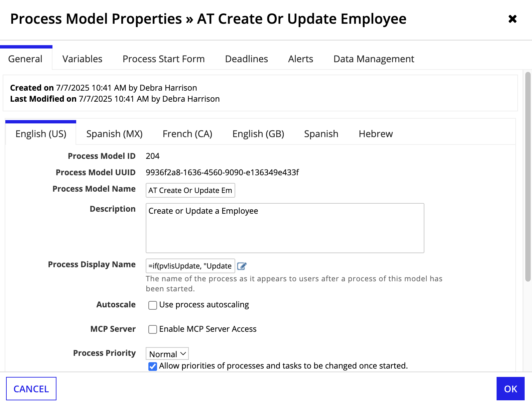Screen dimensions: 532x404
Task: Select the Alerts tab
Action: 301,59
